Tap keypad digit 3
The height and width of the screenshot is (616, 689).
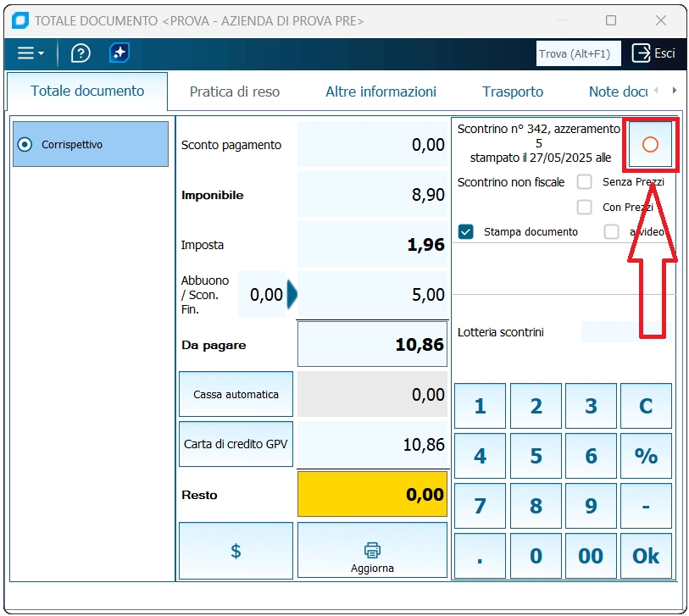[591, 406]
